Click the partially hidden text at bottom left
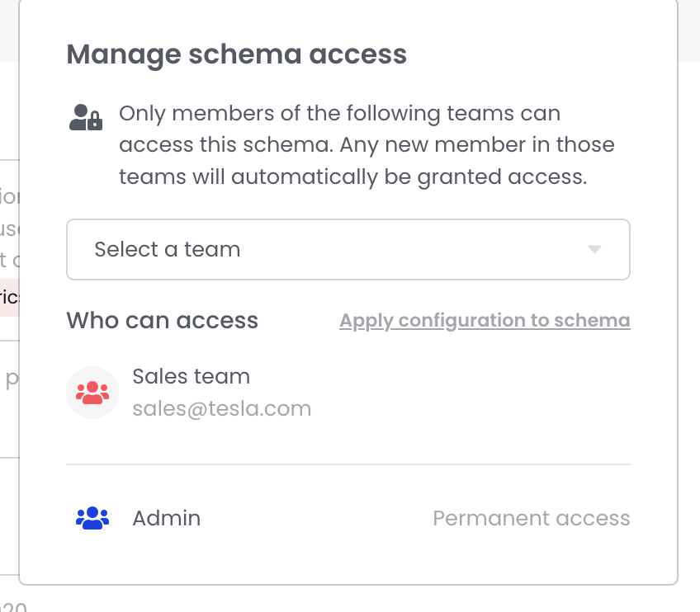The height and width of the screenshot is (612, 700). pos(13,607)
